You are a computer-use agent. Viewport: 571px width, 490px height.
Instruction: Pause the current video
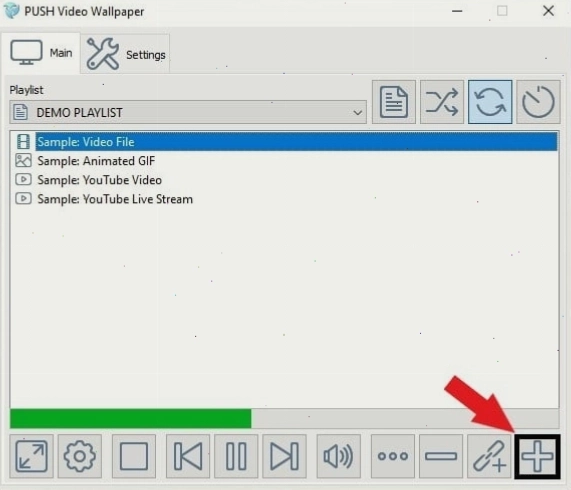(236, 456)
